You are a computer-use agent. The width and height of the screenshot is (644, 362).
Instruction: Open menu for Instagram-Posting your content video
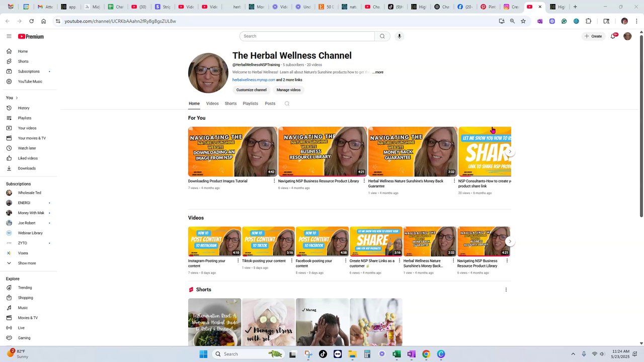[x=238, y=261]
